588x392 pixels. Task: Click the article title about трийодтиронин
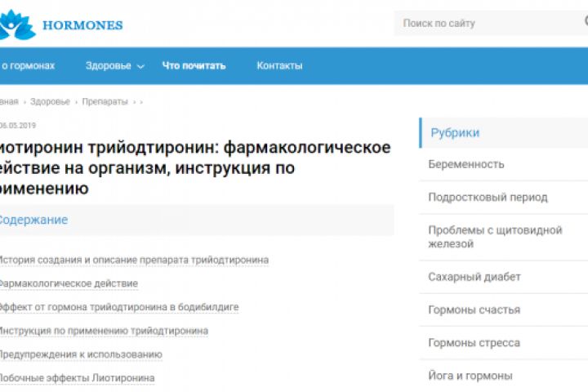click(195, 167)
